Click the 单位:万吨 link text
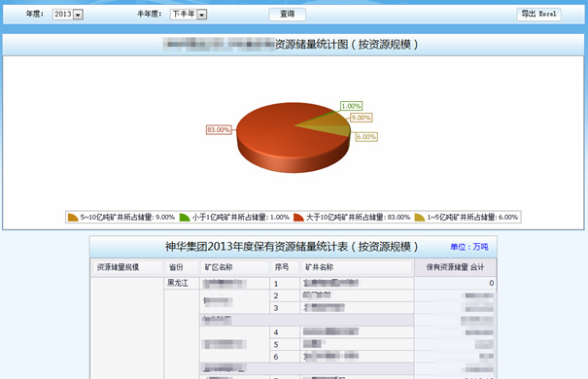 pyautogui.click(x=469, y=247)
